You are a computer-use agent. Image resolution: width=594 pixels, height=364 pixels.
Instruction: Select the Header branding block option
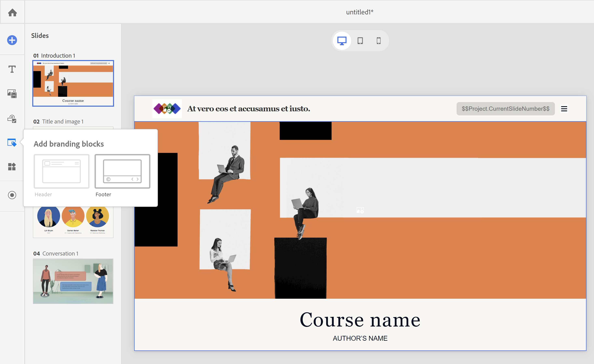click(61, 171)
